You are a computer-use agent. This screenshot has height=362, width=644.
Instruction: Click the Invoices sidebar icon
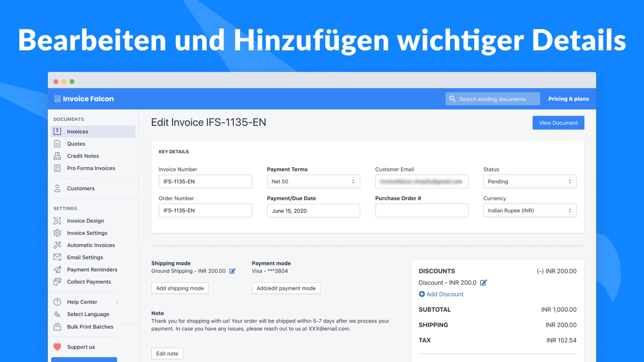coord(57,131)
